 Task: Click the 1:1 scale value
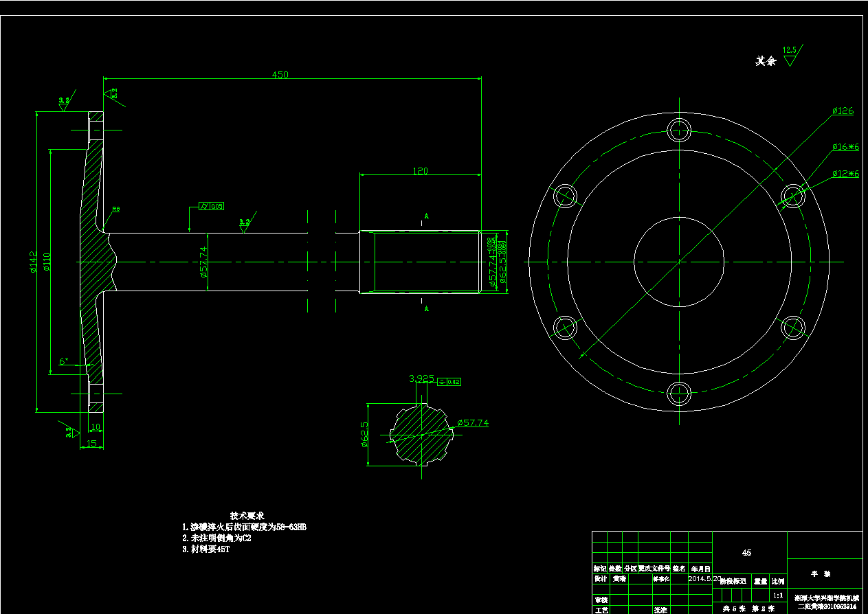[778, 595]
